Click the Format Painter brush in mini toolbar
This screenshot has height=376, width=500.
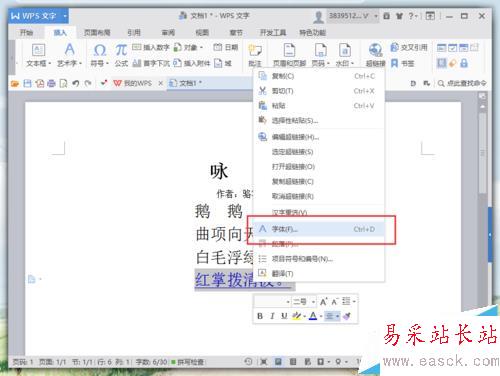(347, 316)
